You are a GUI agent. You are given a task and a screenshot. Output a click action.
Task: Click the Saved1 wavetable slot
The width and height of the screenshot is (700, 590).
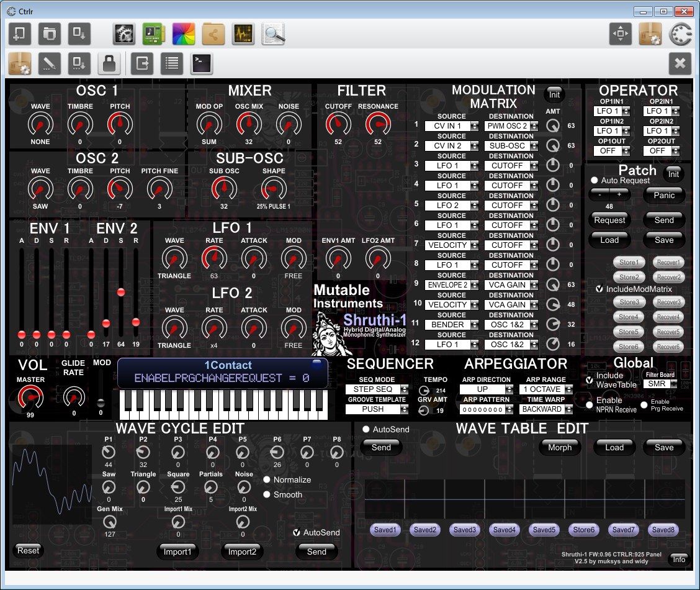pos(385,530)
